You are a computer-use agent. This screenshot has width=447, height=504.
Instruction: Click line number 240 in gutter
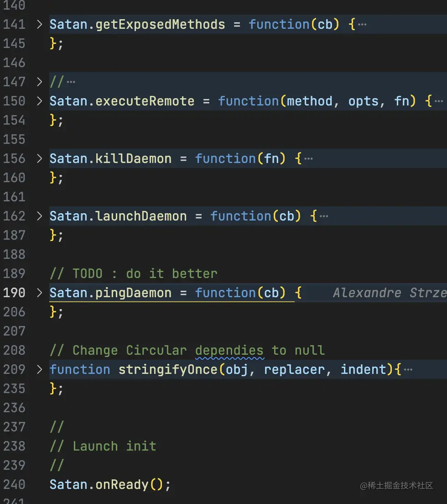click(x=14, y=484)
